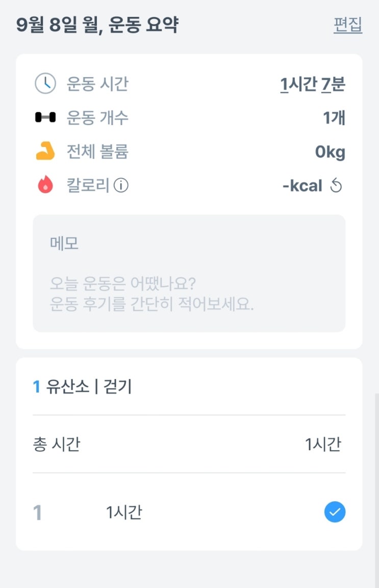The width and height of the screenshot is (379, 588).
Task: Click the dumbbell icon beside 운동 개수
Action: point(45,117)
